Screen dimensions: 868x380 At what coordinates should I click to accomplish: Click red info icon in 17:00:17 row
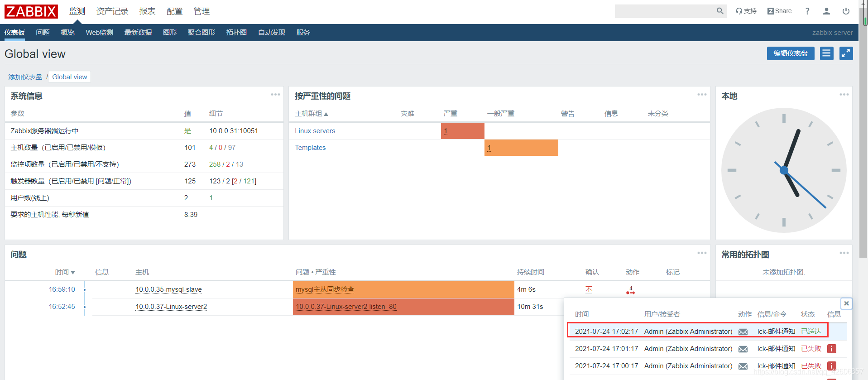831,366
